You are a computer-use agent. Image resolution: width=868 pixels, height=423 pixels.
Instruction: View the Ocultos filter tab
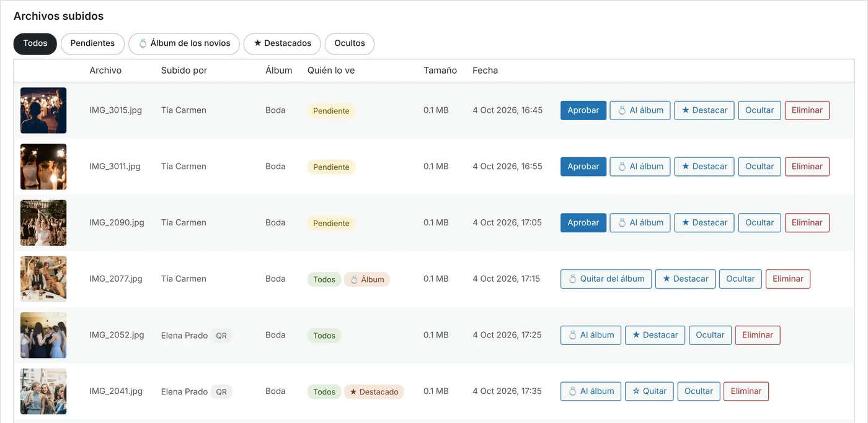(350, 43)
